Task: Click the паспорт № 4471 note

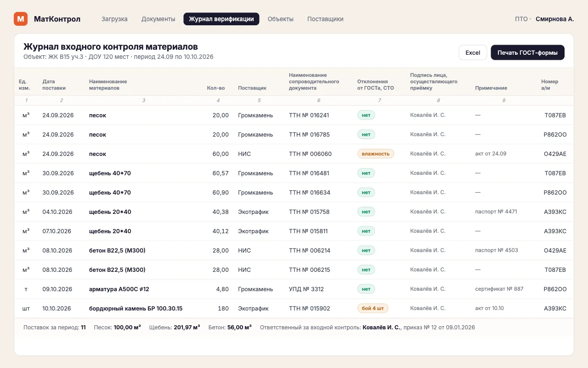Action: [496, 212]
